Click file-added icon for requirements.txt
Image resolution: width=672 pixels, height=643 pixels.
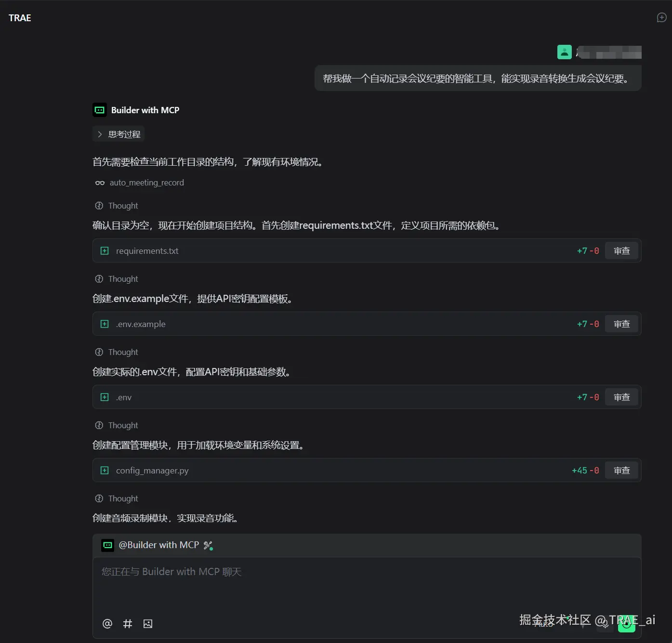coord(105,251)
